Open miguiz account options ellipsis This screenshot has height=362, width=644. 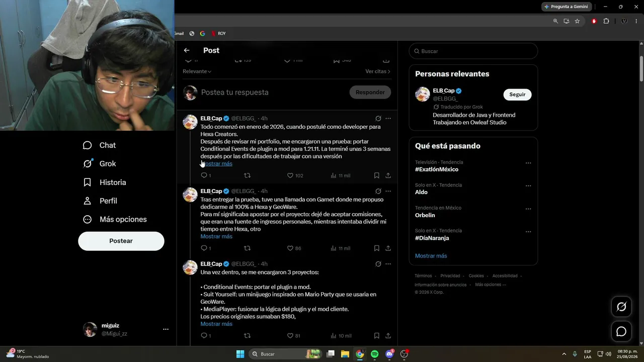tap(166, 329)
